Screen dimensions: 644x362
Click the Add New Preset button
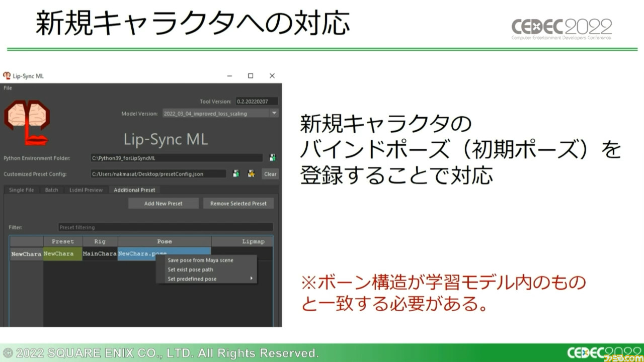164,204
